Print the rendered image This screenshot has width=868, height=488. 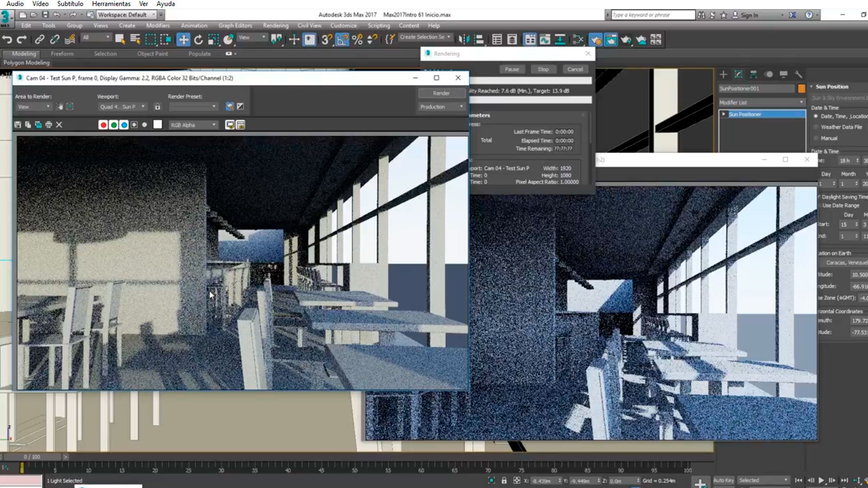(48, 125)
